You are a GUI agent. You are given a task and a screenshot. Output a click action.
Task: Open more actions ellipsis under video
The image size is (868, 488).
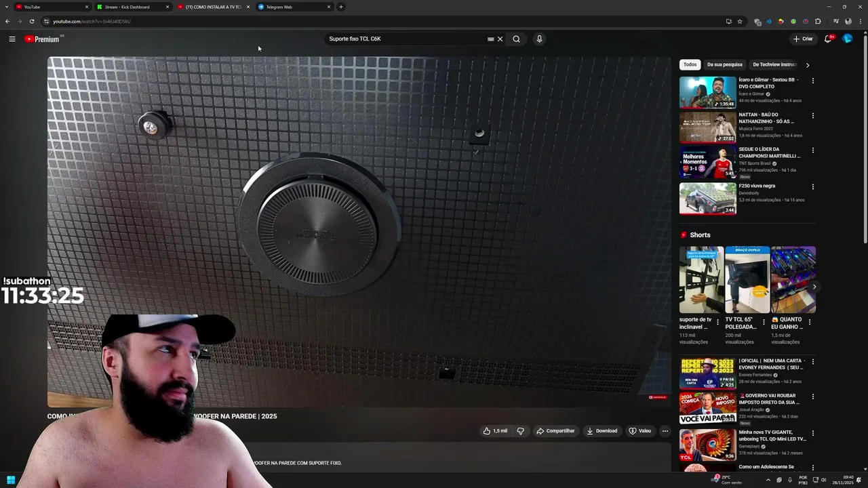pyautogui.click(x=665, y=431)
